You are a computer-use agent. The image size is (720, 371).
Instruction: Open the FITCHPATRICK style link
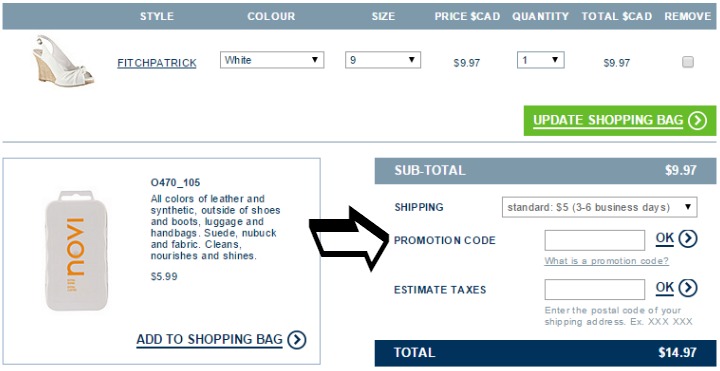pos(157,63)
